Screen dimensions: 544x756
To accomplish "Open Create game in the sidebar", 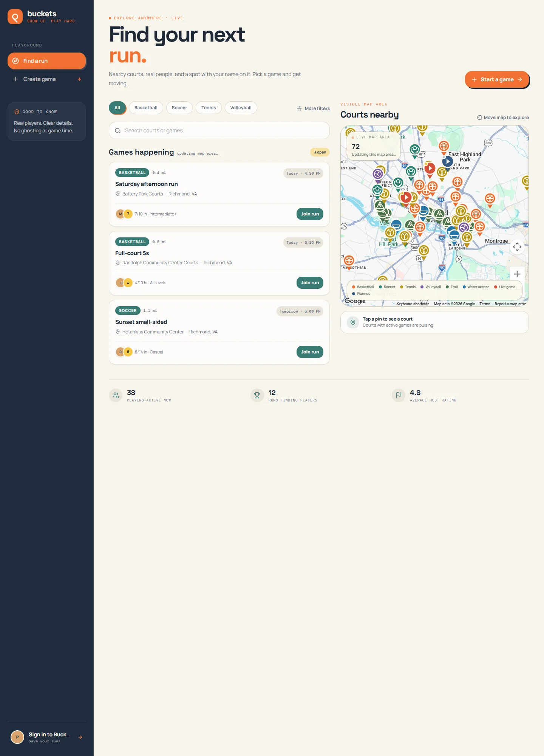I will click(x=47, y=79).
